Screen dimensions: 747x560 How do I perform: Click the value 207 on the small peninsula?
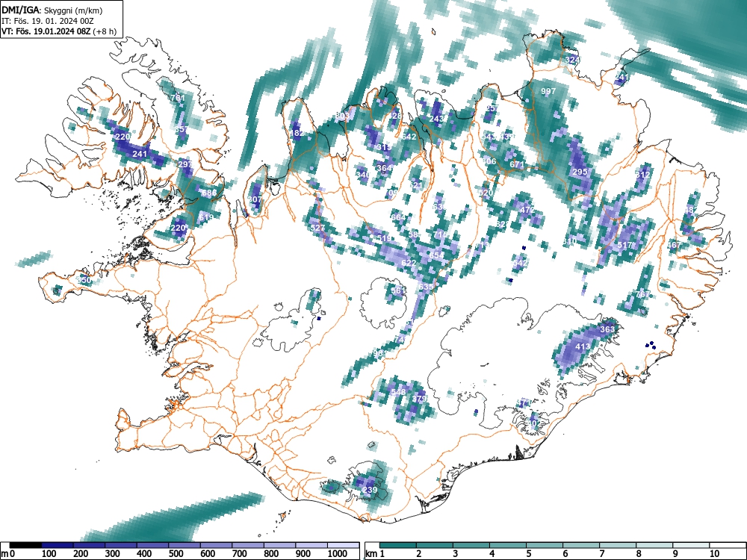[x=255, y=199]
